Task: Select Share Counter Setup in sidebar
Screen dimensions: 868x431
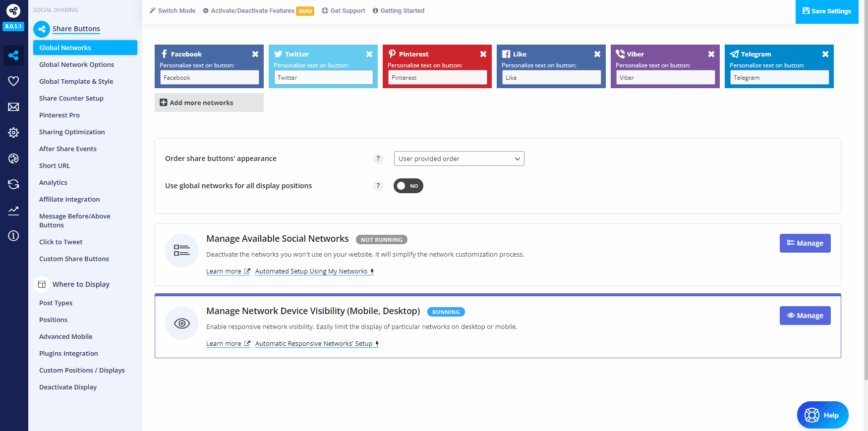Action: [71, 98]
